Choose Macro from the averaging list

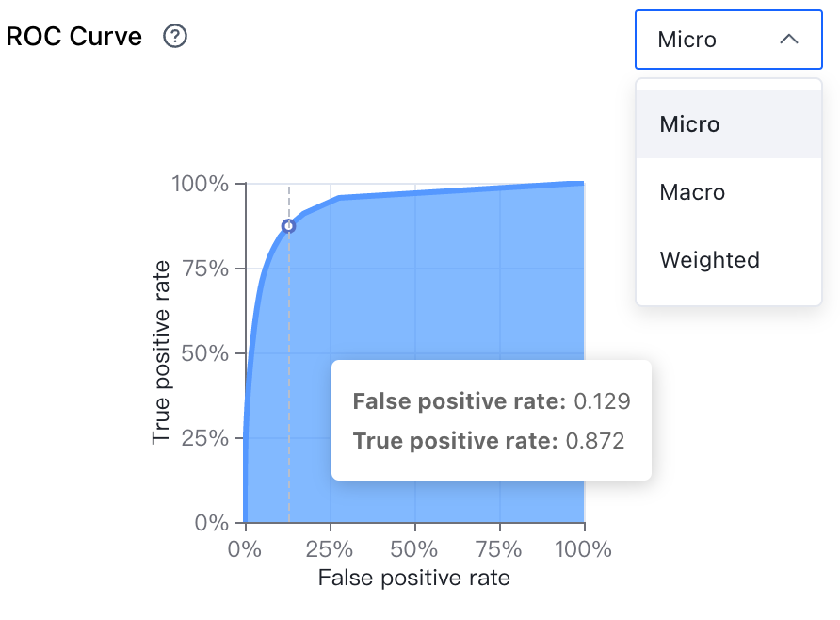coord(729,192)
